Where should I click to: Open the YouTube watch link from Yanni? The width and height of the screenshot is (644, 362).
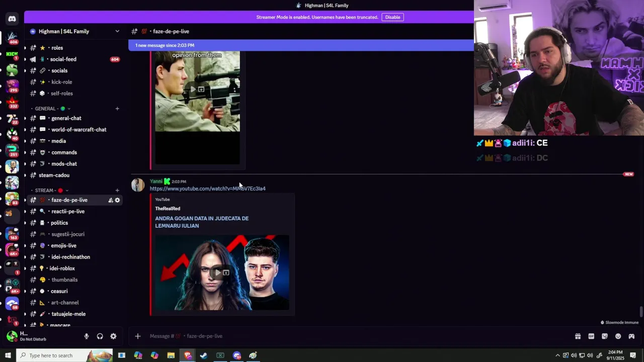(x=207, y=189)
